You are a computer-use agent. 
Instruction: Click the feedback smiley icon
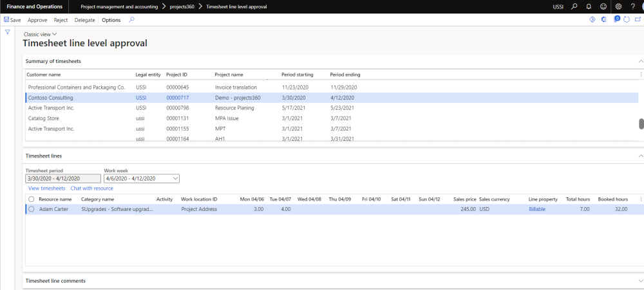[603, 6]
